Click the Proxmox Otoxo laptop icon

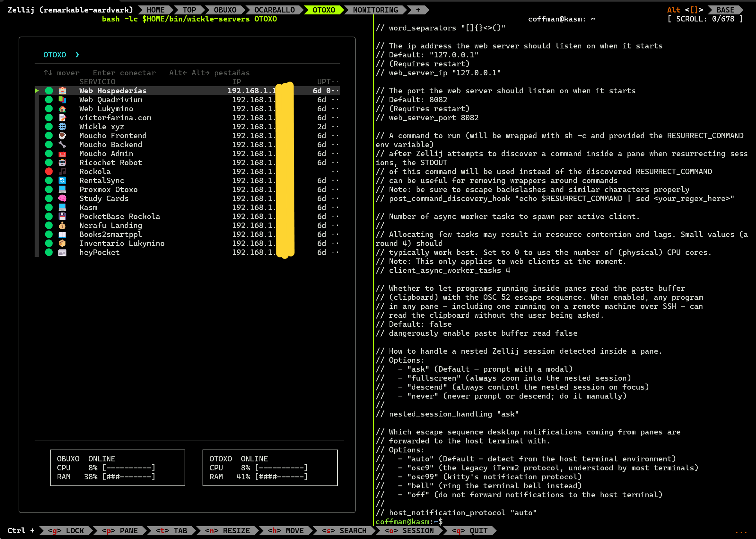pyautogui.click(x=62, y=189)
